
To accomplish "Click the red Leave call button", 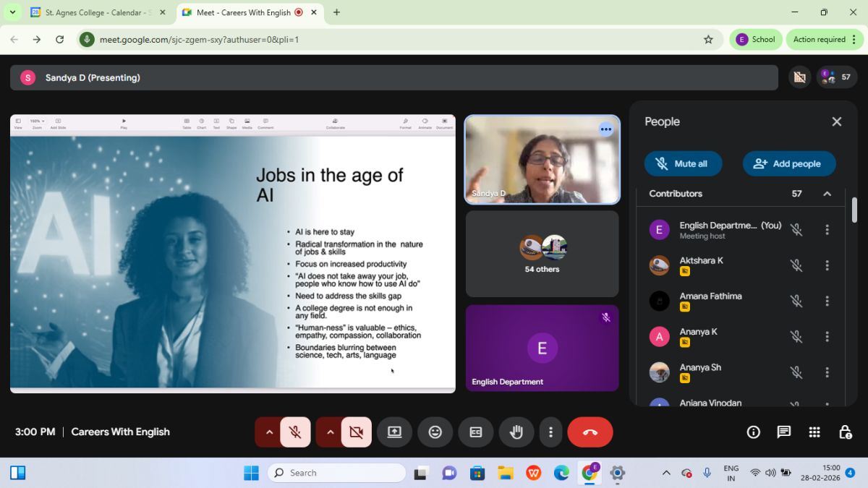I will pos(590,432).
